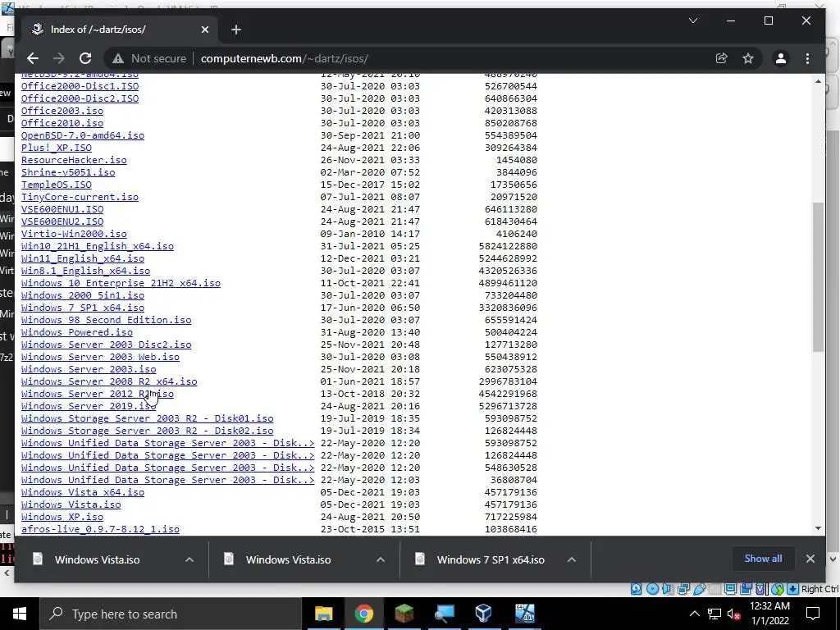The image size is (840, 630).
Task: Open Windows_Storage_Server_2003_R2_-_Disk01.iso link
Action: coord(148,418)
